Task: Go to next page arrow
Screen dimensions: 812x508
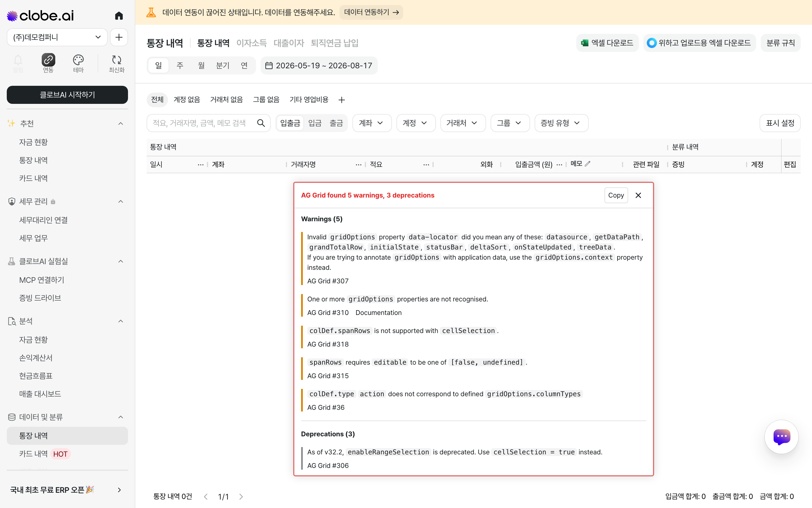Action: tap(241, 497)
